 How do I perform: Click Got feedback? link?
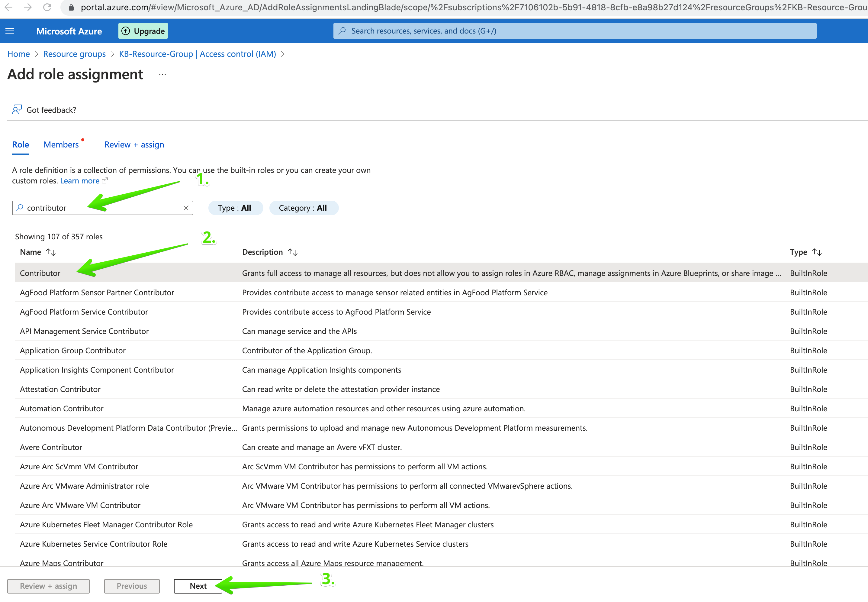click(x=51, y=110)
